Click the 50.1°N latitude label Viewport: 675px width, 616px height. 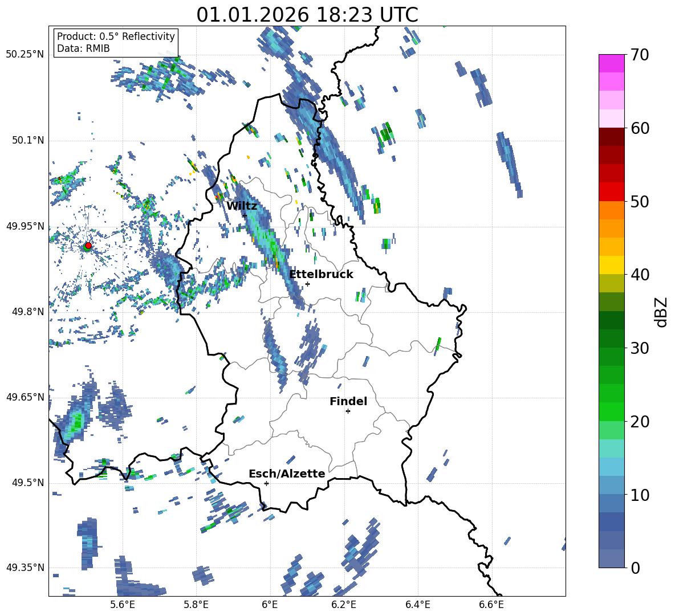(27, 141)
